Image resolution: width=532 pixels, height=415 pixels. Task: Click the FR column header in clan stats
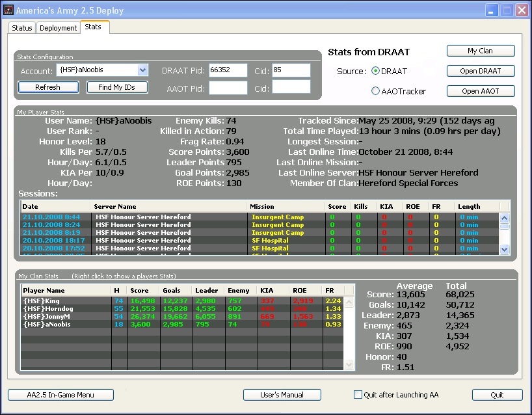coord(332,291)
